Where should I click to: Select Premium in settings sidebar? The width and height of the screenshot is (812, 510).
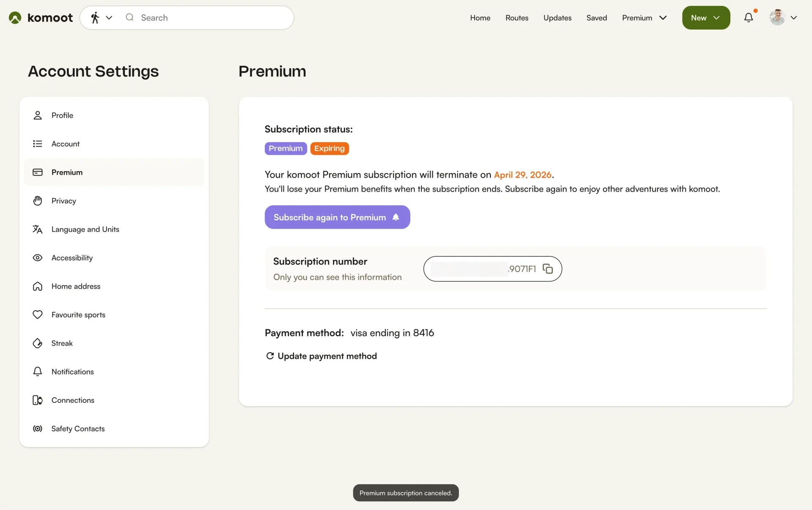point(114,172)
